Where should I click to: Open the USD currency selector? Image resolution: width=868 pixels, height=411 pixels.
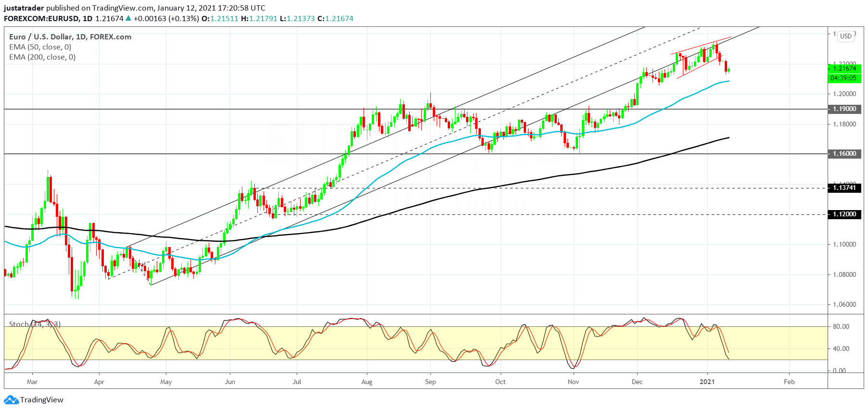(846, 36)
